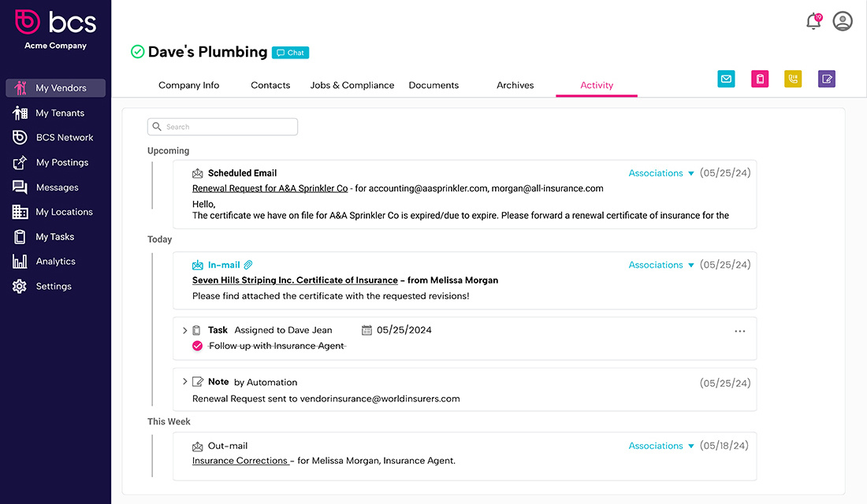867x504 pixels.
Task: Open the notifications bell icon
Action: pos(813,21)
